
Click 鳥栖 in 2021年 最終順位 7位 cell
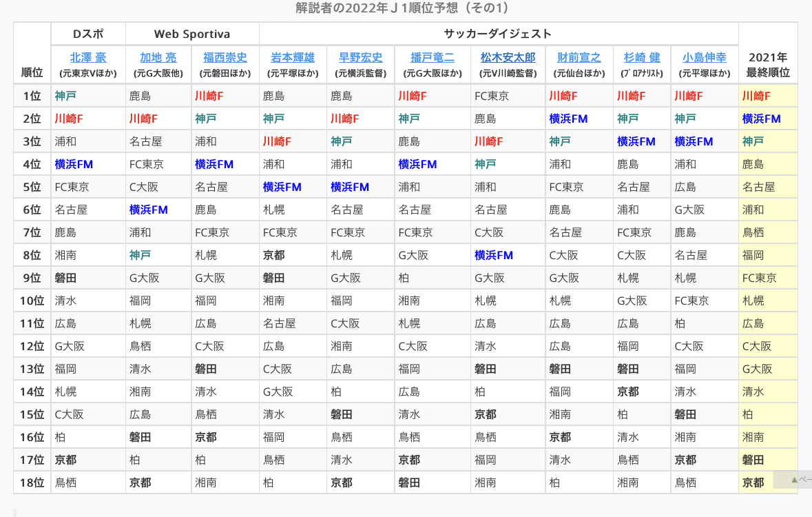(753, 232)
